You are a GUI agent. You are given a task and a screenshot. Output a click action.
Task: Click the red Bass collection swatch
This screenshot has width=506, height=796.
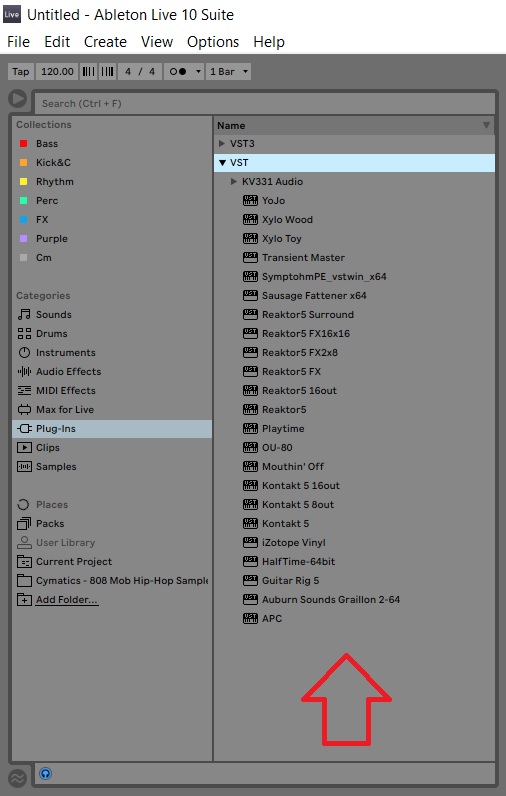pos(23,144)
